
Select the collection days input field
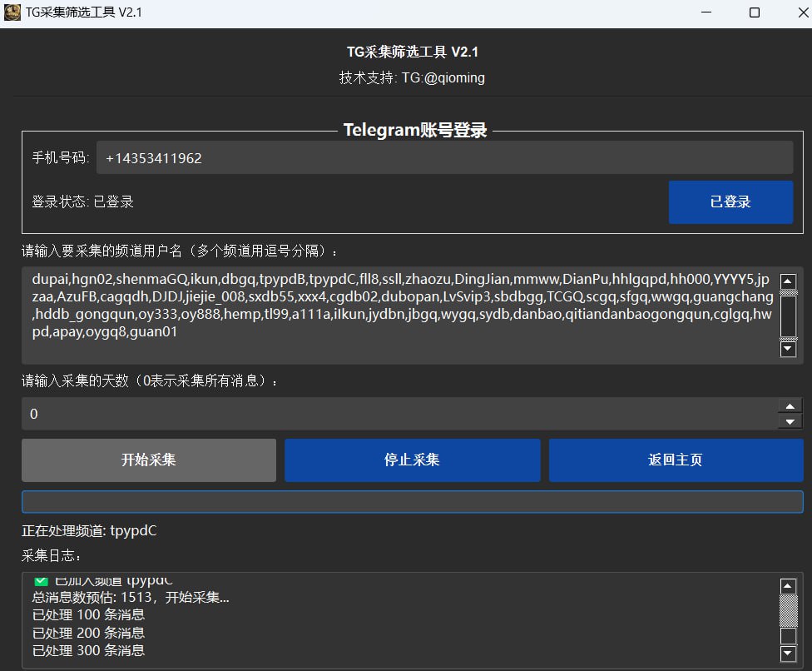tap(398, 414)
